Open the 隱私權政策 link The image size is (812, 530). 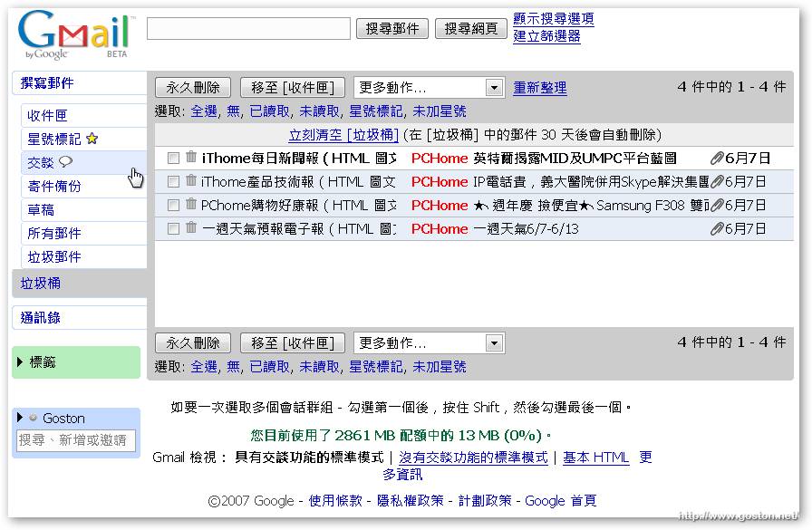point(411,500)
